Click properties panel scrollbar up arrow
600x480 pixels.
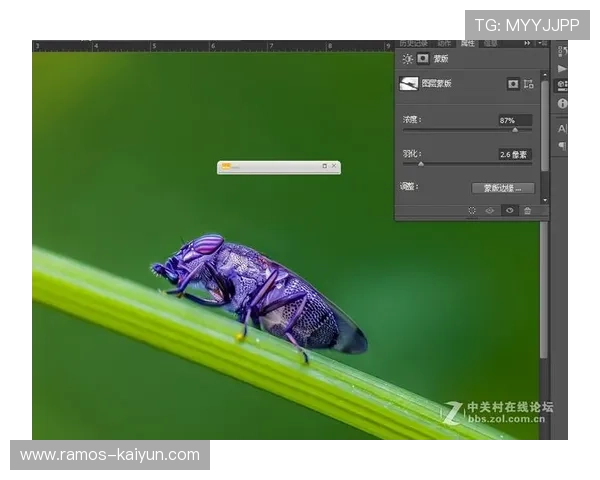[545, 74]
